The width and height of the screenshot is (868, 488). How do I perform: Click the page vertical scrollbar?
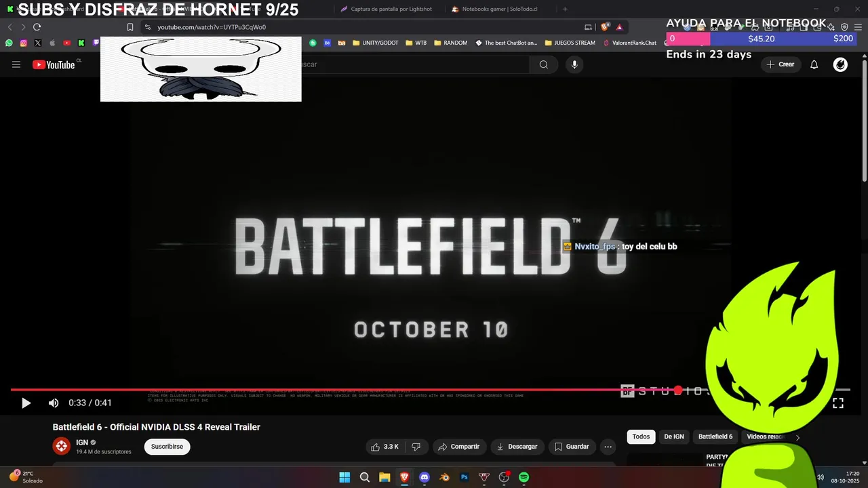tap(865, 122)
